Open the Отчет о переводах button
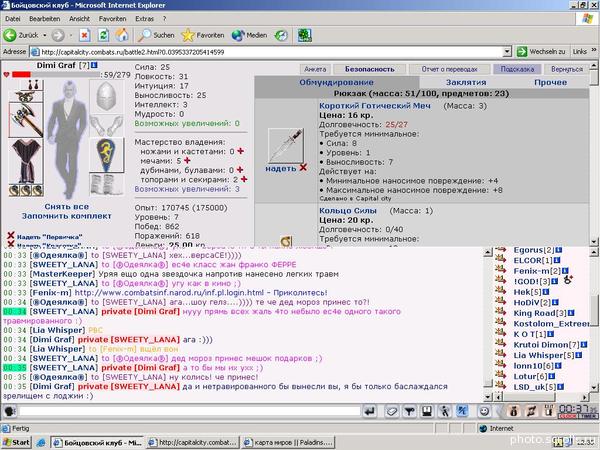This screenshot has width=600, height=450. click(450, 69)
